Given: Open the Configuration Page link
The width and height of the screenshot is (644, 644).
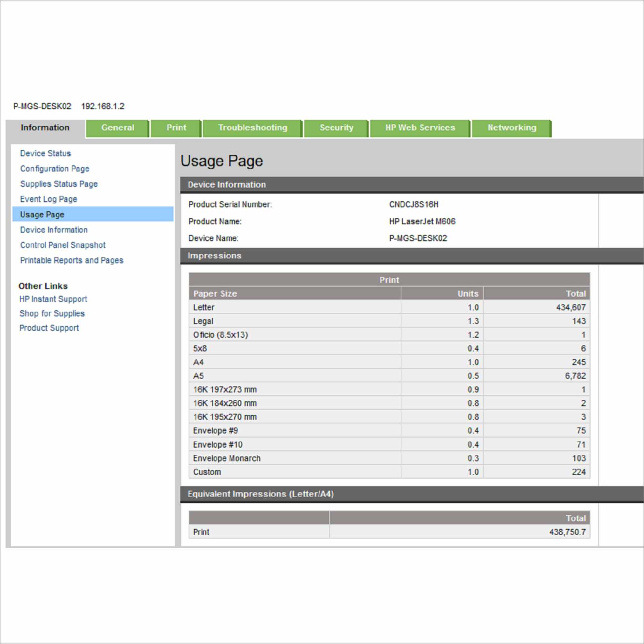Looking at the screenshot, I should click(55, 169).
